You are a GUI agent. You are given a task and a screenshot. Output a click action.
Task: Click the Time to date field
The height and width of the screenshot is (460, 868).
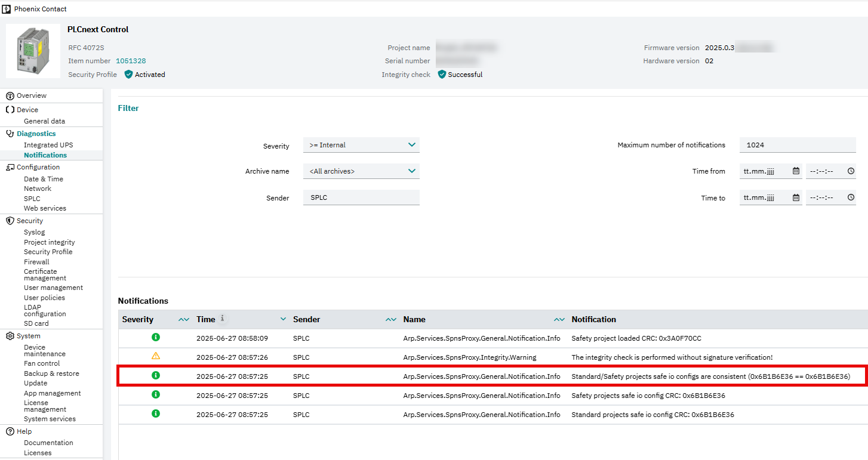(771, 197)
